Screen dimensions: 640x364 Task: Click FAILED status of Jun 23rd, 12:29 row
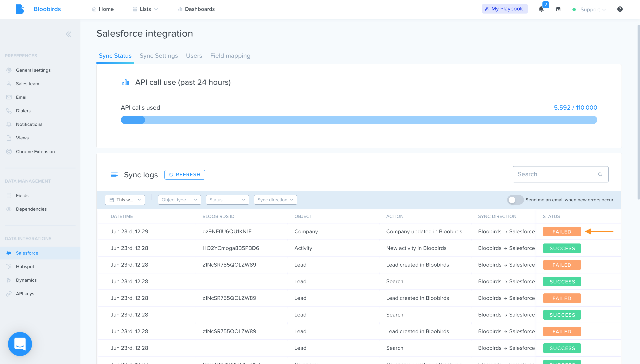[x=562, y=231]
